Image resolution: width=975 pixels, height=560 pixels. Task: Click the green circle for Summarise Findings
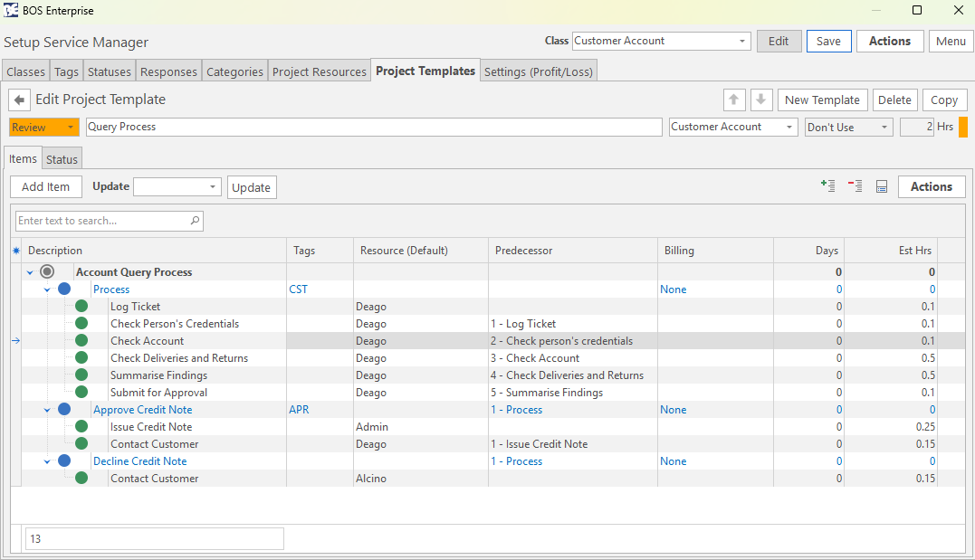pyautogui.click(x=81, y=375)
